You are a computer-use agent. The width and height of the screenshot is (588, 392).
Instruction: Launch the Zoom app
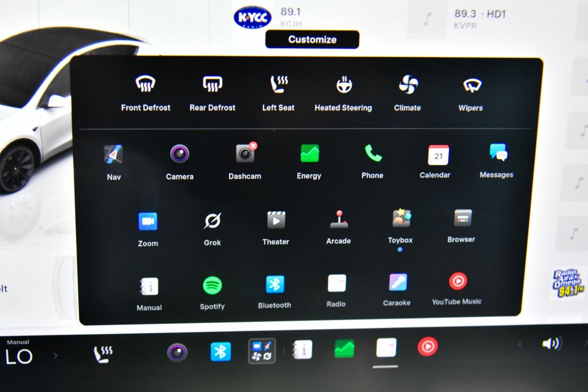click(x=148, y=229)
